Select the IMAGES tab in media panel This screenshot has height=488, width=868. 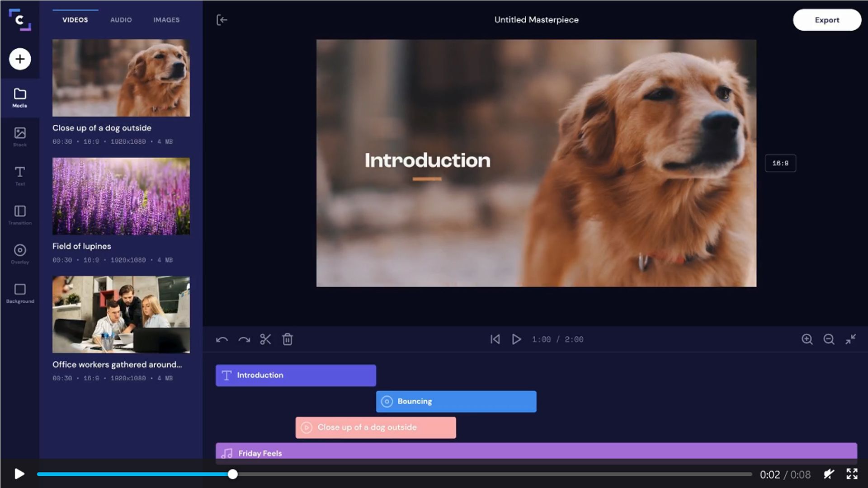point(166,20)
